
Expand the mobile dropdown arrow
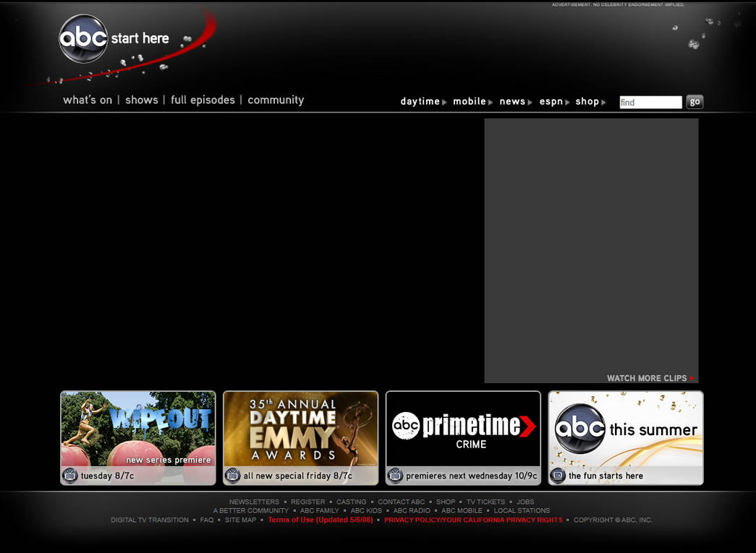[490, 102]
